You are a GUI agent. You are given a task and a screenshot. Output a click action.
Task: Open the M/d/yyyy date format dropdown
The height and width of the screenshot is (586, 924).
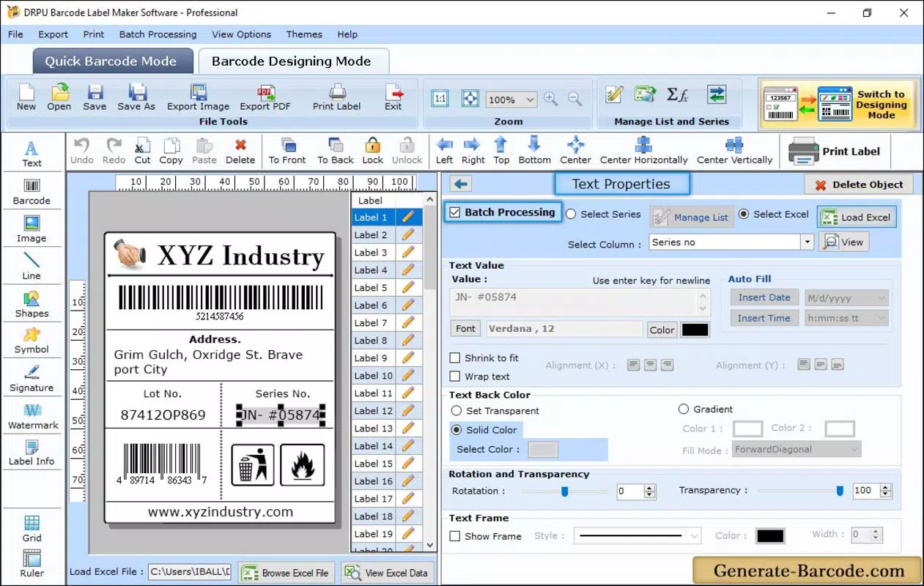click(882, 298)
